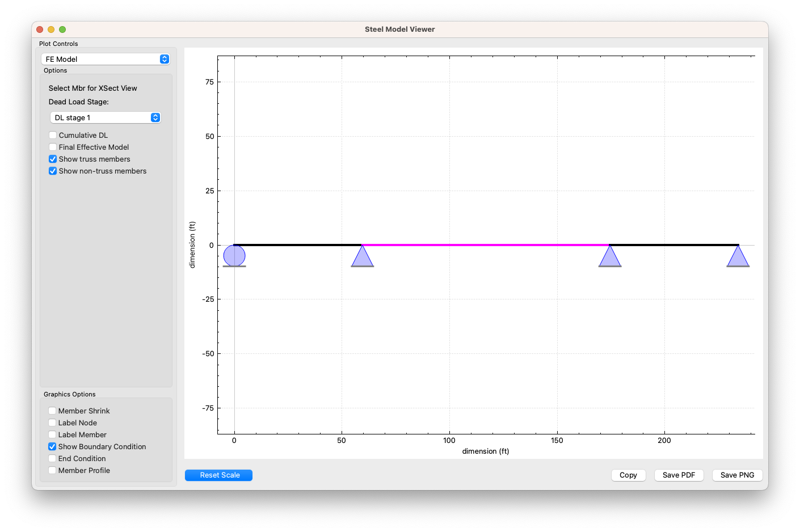Select the black beam member on the left span
The image size is (800, 532).
298,245
